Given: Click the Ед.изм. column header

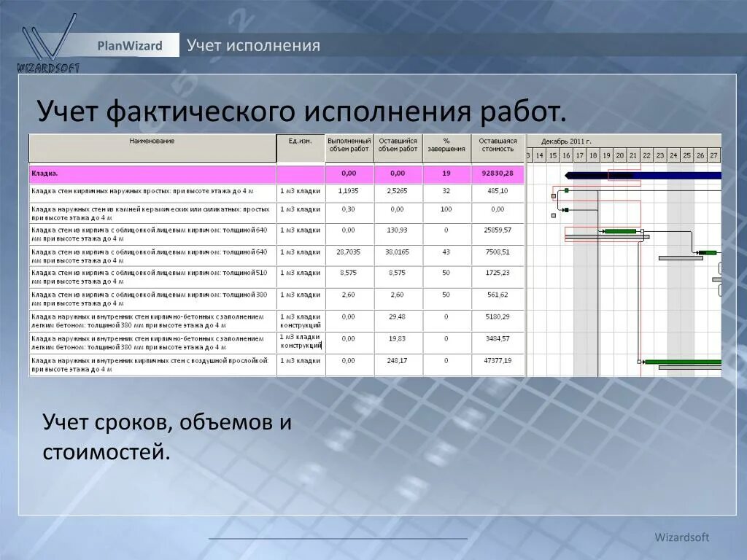Looking at the screenshot, I should (301, 148).
